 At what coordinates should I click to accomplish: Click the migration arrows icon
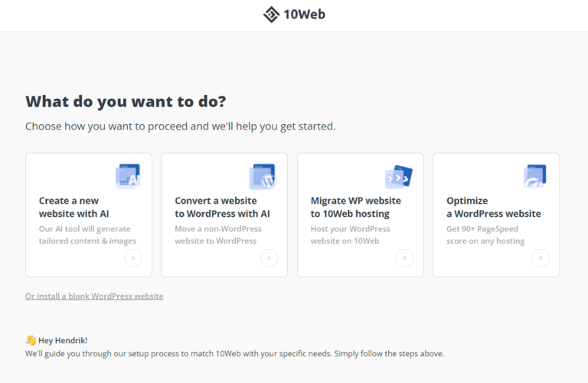[398, 177]
